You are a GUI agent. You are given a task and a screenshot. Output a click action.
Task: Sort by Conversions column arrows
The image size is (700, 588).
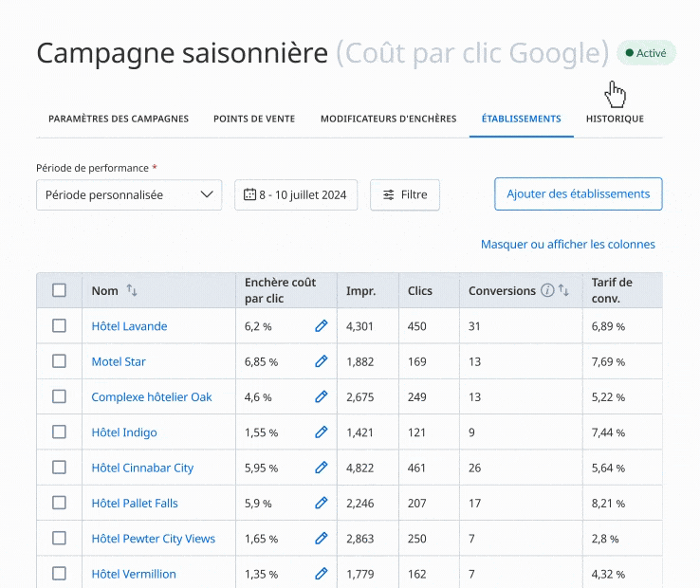[x=563, y=291]
